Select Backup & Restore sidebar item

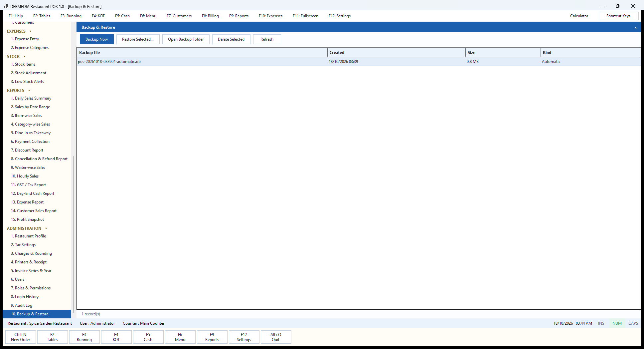click(37, 314)
